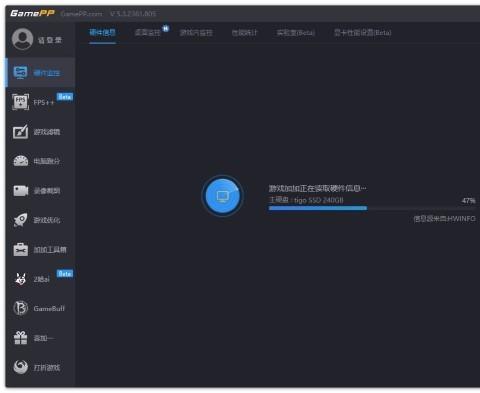Open the hardware monitor sidebar icon
Viewport: 480px width, 393px height.
20,72
